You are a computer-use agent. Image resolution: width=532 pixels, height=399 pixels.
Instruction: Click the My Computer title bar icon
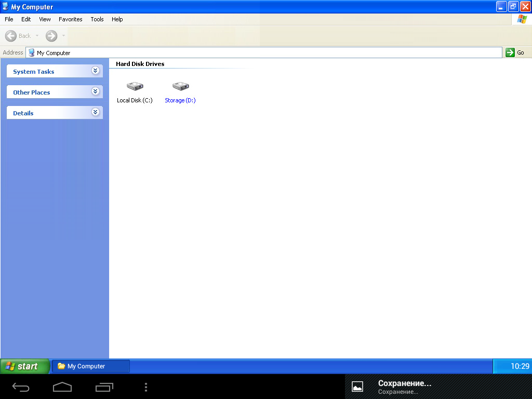pyautogui.click(x=5, y=6)
